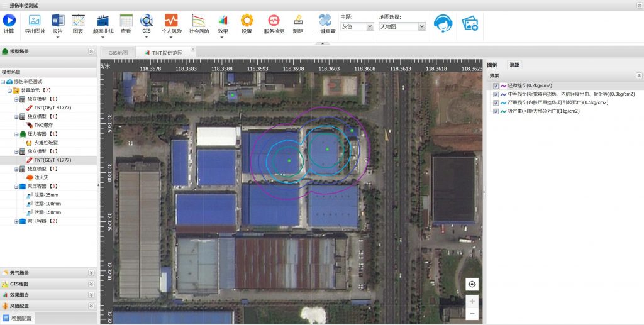Collapse the ribbon using top-right chevron
The height and width of the screenshot is (325, 644).
(640, 5)
